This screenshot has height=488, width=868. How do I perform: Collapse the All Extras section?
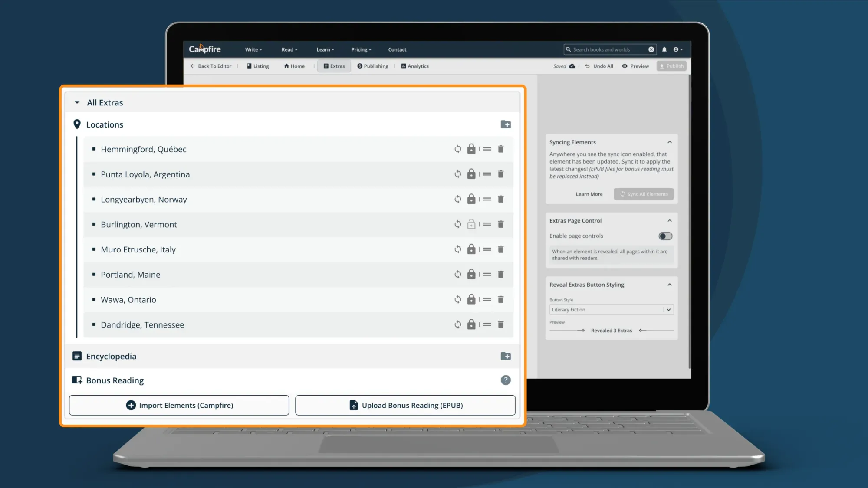[x=77, y=102]
